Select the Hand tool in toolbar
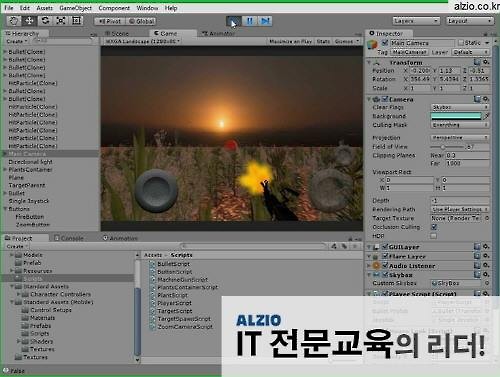The width and height of the screenshot is (500, 377). pos(14,21)
